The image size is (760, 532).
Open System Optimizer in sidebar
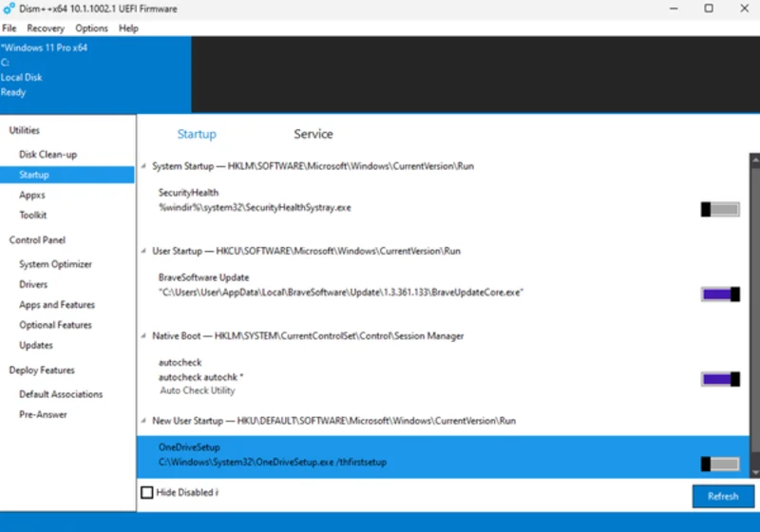[55, 264]
